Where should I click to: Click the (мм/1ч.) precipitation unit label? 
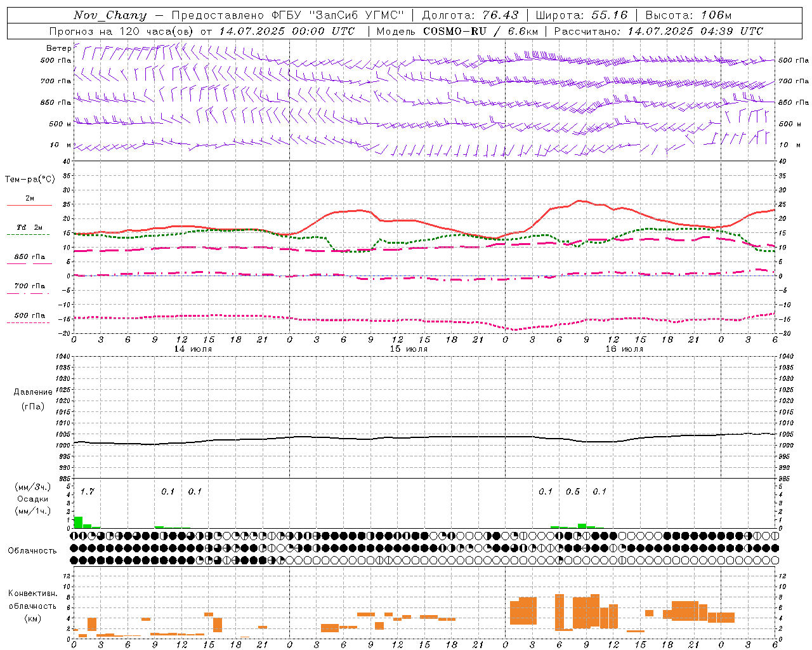coord(33,510)
